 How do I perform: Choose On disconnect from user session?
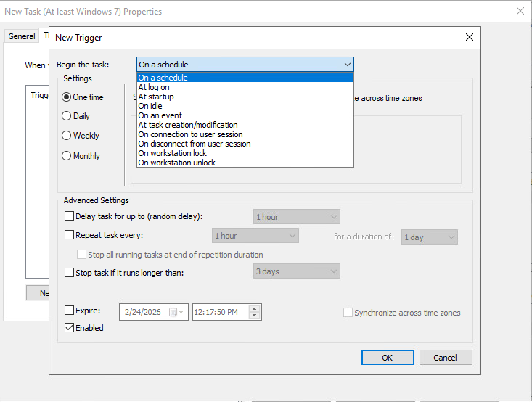click(245, 144)
